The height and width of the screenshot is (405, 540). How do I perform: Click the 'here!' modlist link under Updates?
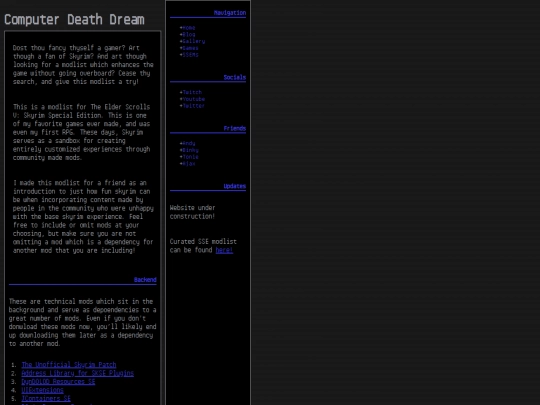pos(224,250)
